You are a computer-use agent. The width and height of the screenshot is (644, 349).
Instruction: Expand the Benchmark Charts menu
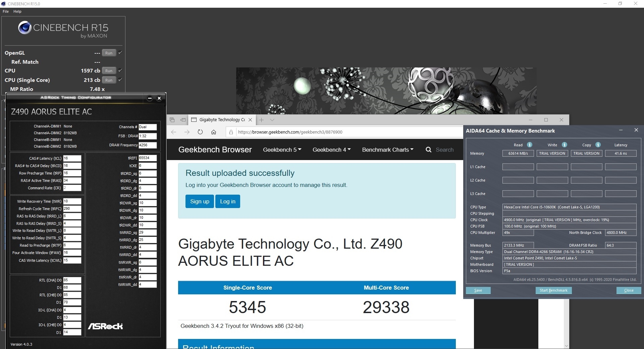(388, 150)
